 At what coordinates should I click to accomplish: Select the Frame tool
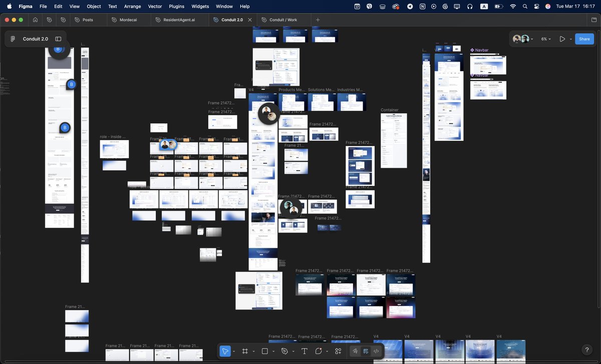245,351
